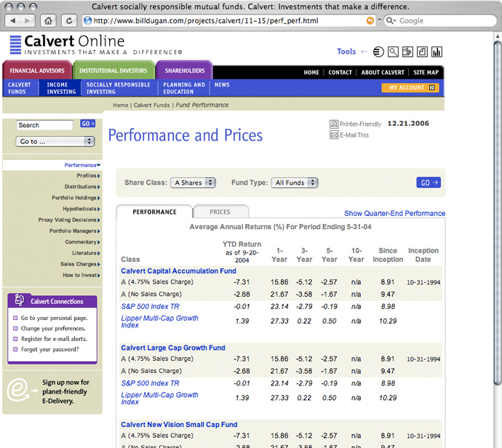
Task: Click the globe icon beside the URL
Action: (87, 21)
